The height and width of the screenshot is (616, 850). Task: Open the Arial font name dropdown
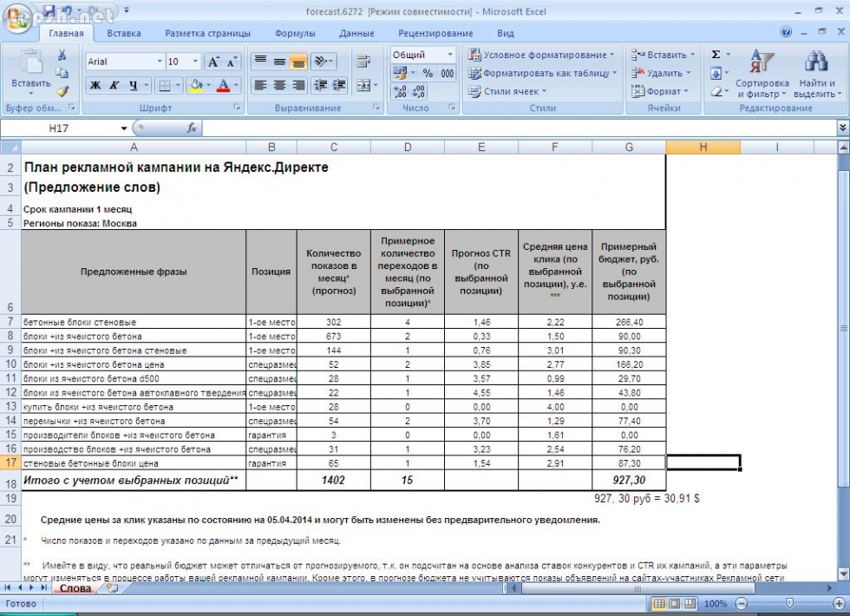[160, 62]
